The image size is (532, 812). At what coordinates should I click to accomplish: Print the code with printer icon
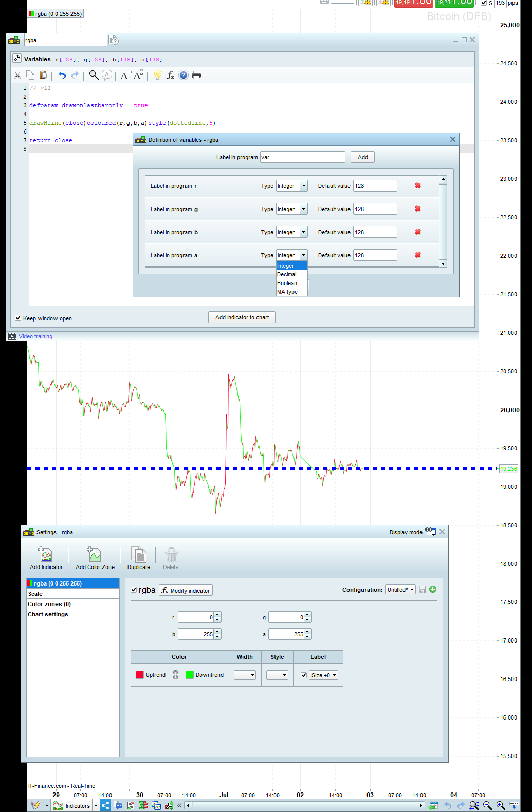coord(196,75)
